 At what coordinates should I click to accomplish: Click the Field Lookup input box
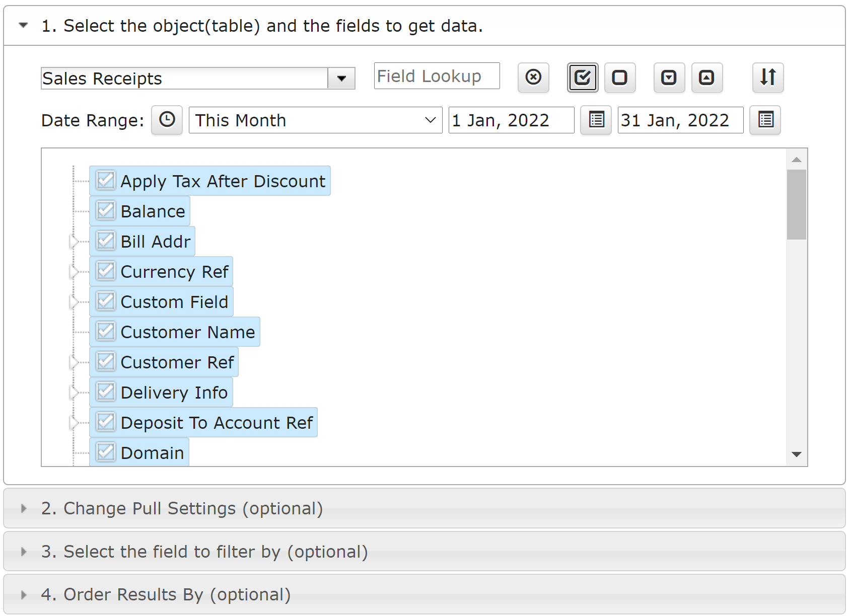point(437,76)
